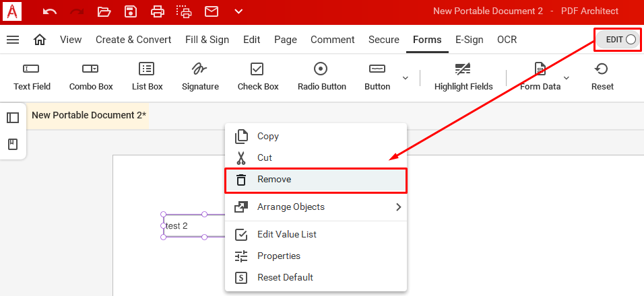Switch to Fill & Sign tab
Image resolution: width=644 pixels, height=296 pixels.
point(207,40)
